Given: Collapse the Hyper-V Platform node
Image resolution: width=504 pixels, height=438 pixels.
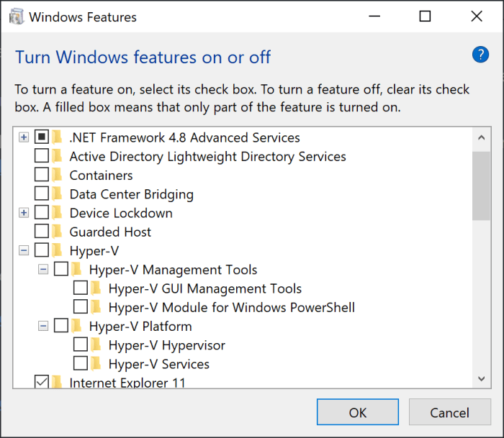Looking at the screenshot, I should tap(43, 327).
